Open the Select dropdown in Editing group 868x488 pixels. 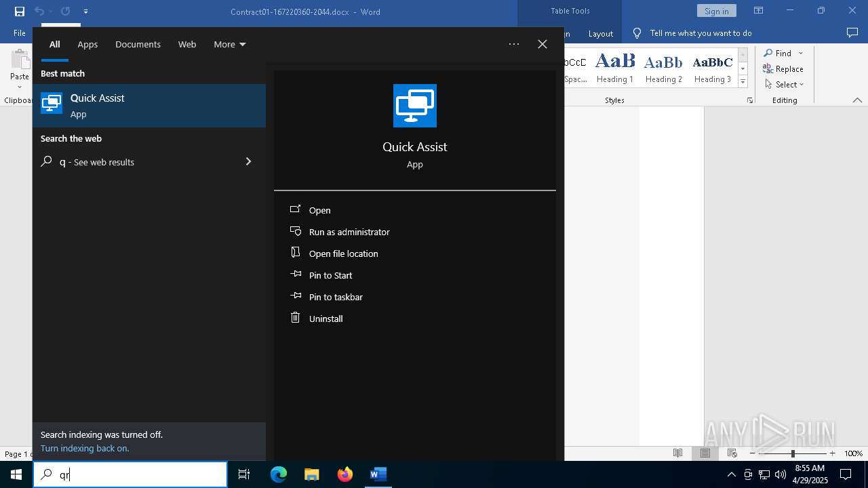click(x=785, y=85)
